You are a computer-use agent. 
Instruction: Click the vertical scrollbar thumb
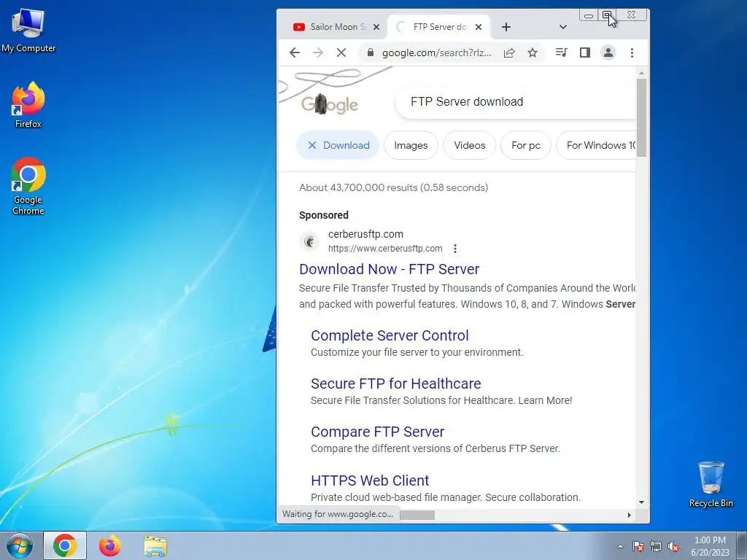click(641, 117)
